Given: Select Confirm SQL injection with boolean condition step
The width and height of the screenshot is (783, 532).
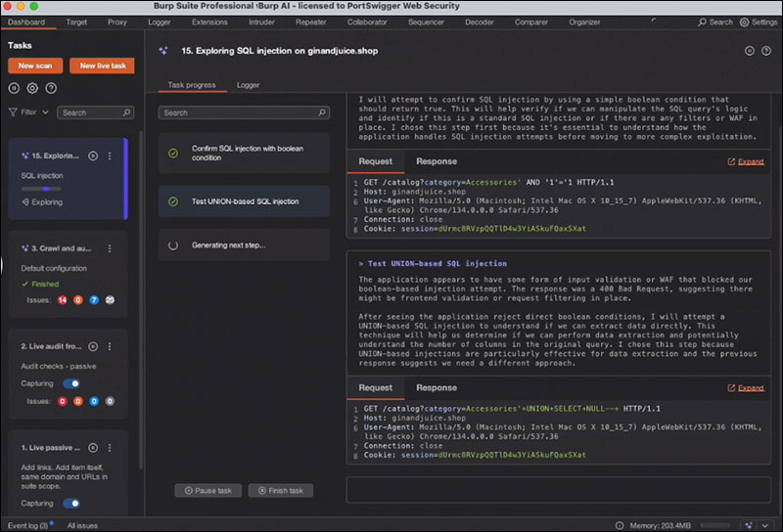Looking at the screenshot, I should (244, 154).
